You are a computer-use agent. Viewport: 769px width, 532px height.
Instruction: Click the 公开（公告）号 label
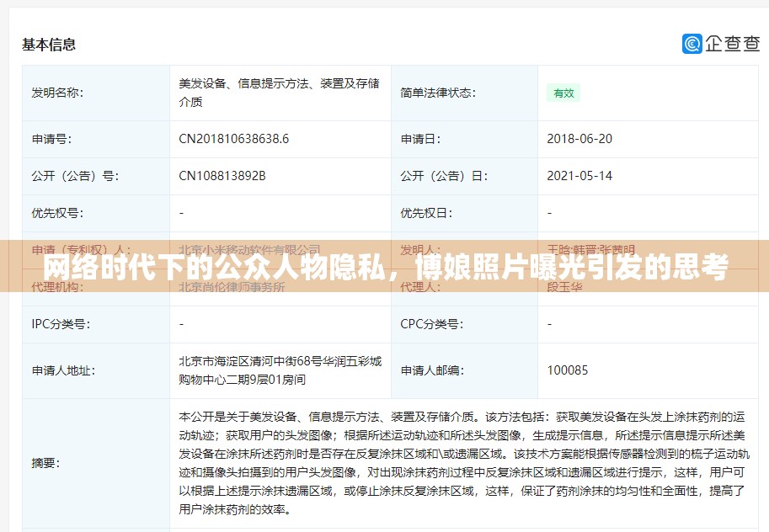click(75, 176)
